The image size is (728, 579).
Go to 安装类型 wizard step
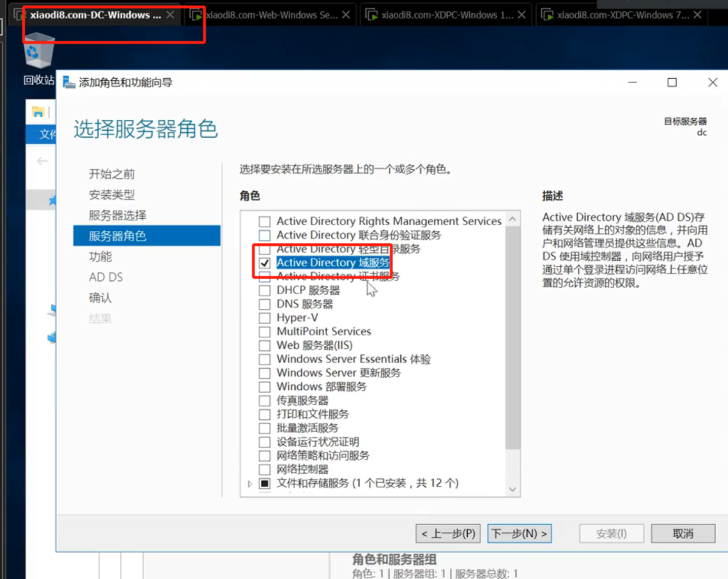point(112,195)
